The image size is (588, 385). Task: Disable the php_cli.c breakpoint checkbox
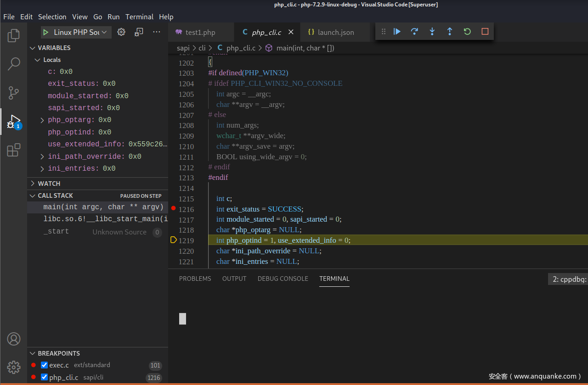(45, 377)
